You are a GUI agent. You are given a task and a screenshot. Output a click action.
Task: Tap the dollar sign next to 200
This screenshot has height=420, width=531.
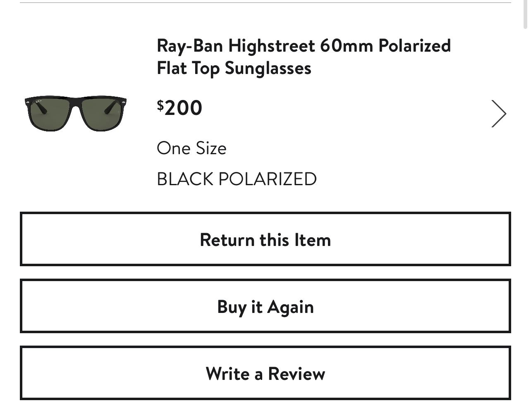point(160,105)
